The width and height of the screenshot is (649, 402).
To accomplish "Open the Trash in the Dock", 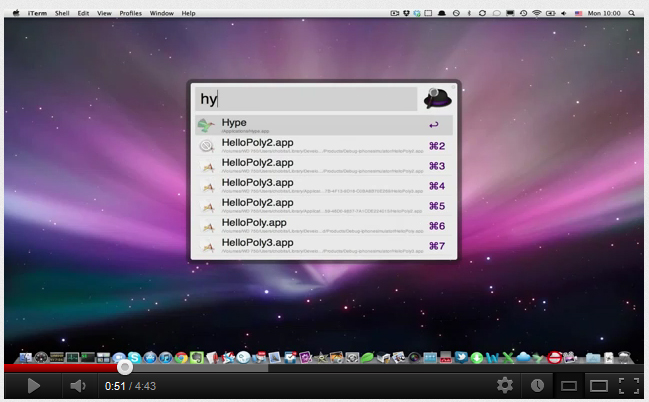I will (624, 357).
